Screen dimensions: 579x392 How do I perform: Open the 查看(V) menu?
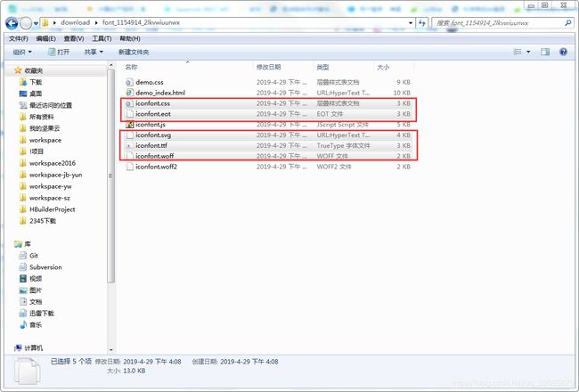(x=74, y=38)
